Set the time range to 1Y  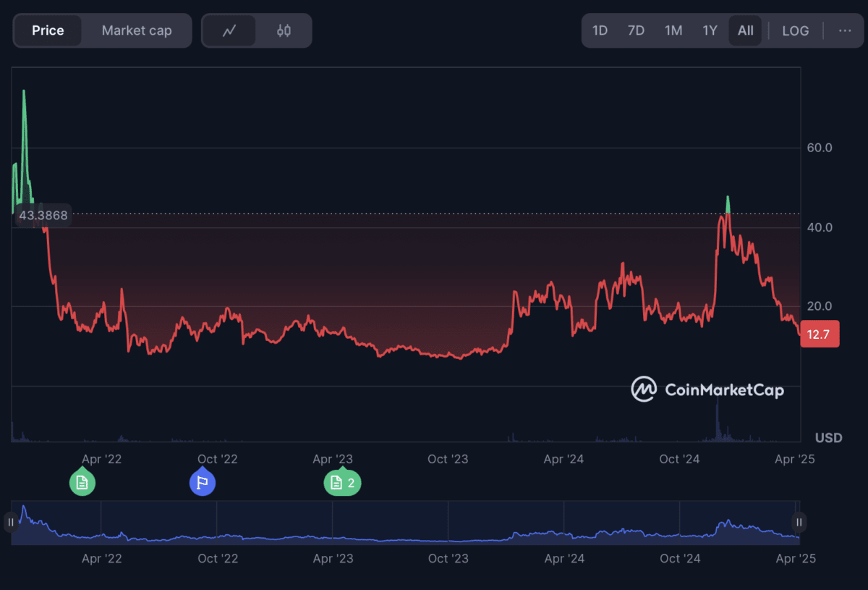point(710,30)
